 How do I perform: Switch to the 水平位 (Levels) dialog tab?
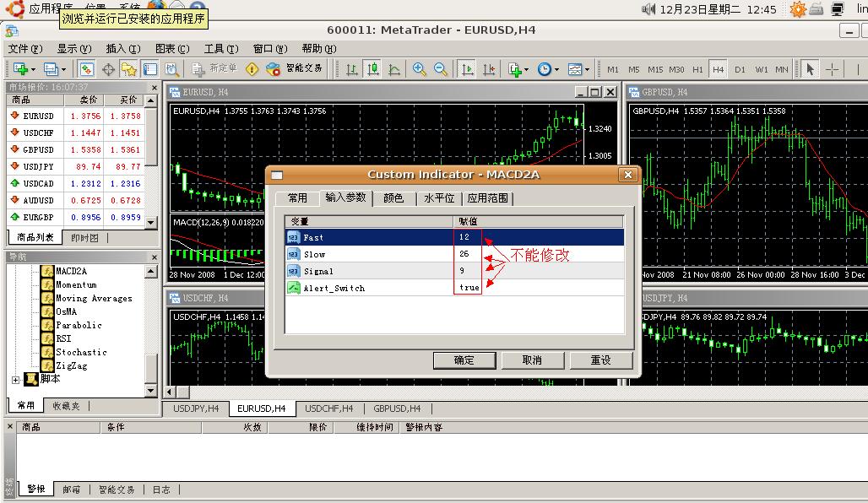439,198
